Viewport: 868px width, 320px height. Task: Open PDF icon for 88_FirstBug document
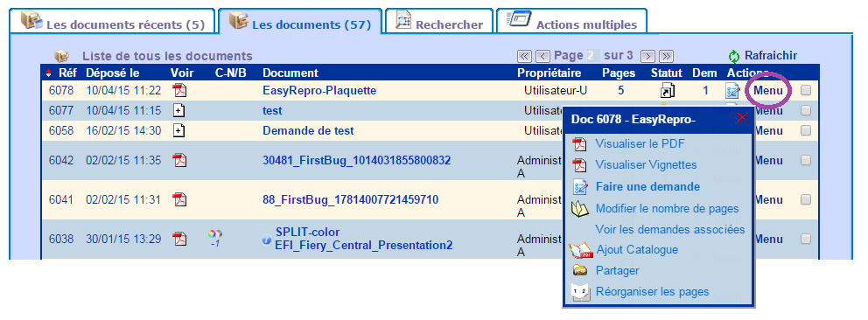pos(179,199)
